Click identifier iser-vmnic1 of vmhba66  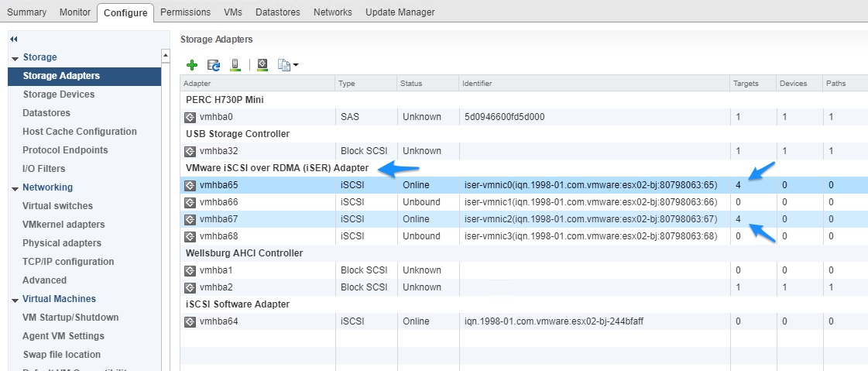pos(591,202)
